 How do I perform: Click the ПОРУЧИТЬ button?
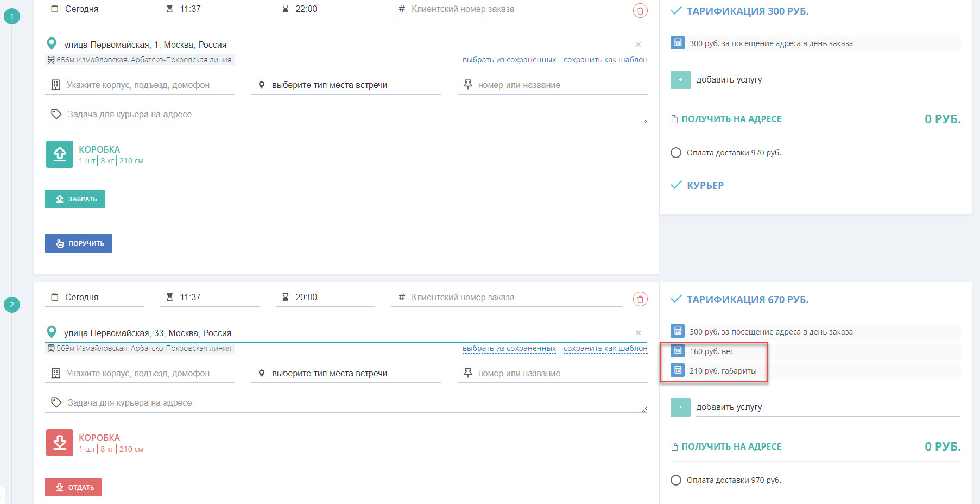(78, 243)
